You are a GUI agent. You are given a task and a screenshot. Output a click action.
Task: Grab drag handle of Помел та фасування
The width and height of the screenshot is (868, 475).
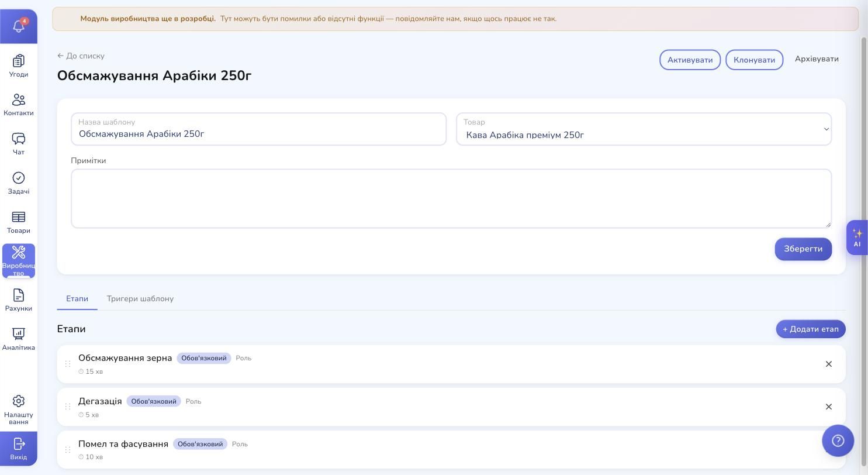click(x=68, y=449)
